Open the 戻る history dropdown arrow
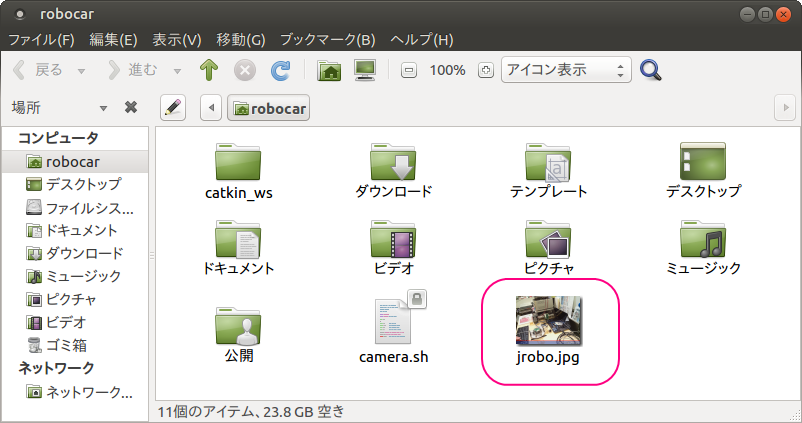Screen dimensions: 802x423 81,71
